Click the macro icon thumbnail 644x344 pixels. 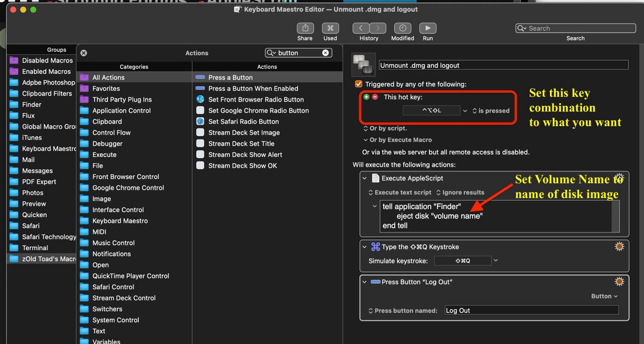(363, 65)
